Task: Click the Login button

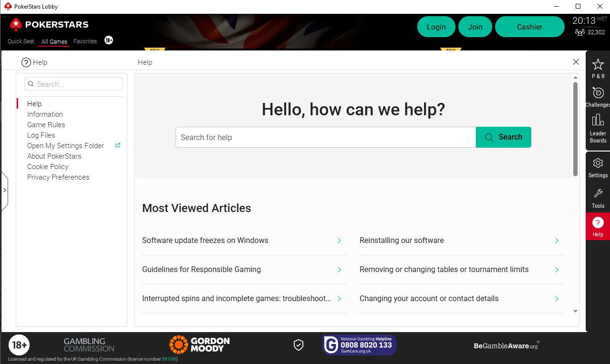Action: (436, 27)
